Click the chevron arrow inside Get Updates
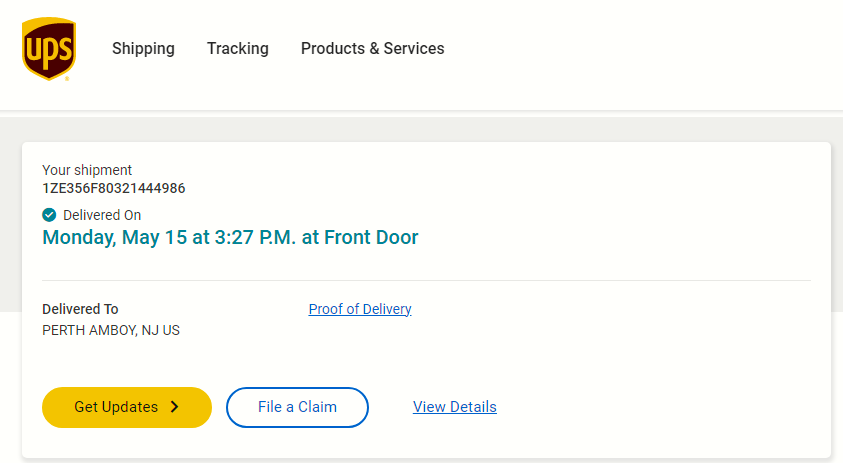 point(174,407)
